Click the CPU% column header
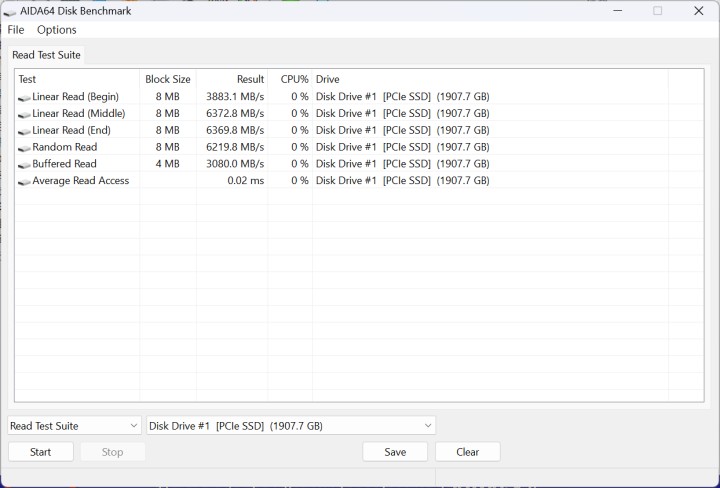 point(290,79)
